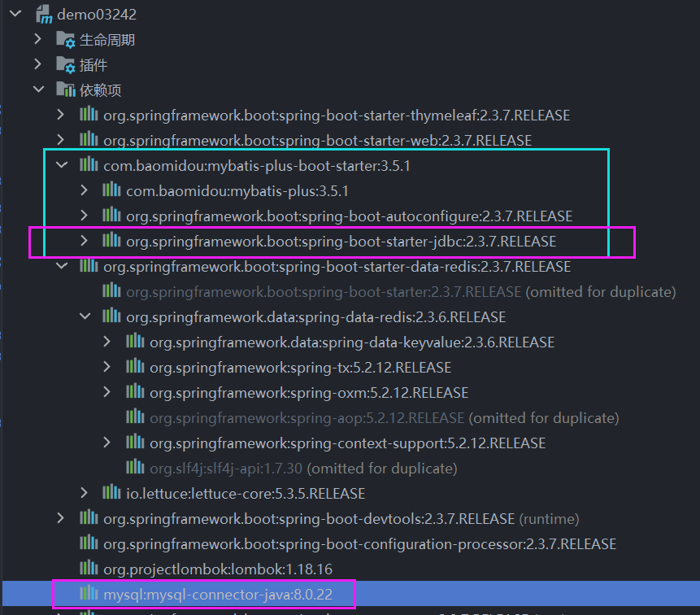Click library icon of spring-boot-devtools
700x615 pixels.
click(89, 517)
